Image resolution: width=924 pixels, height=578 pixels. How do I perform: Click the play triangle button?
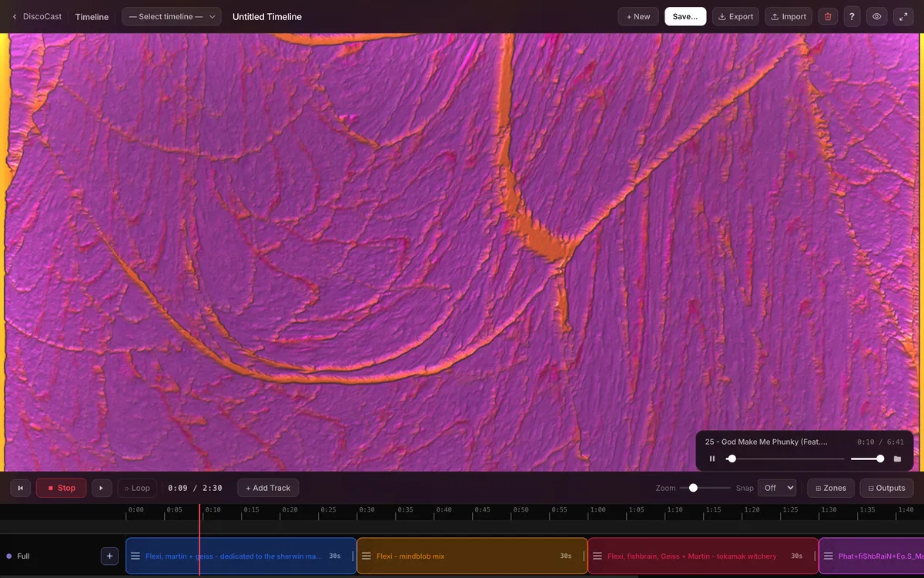tap(102, 488)
